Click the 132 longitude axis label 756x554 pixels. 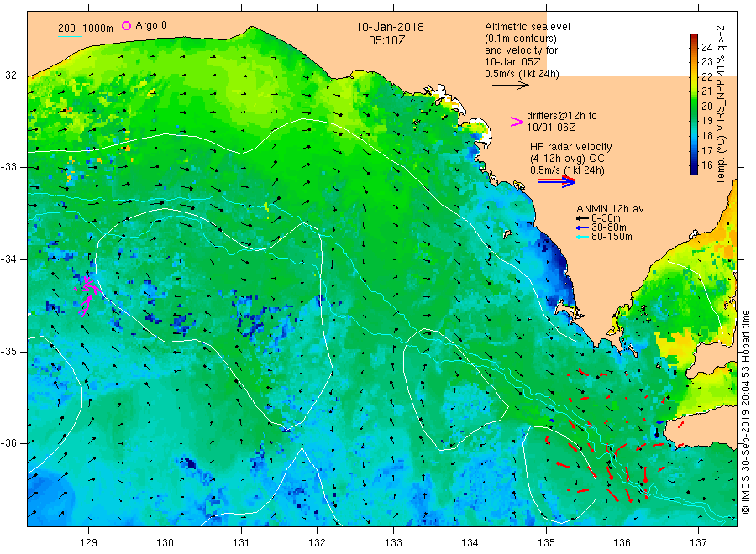pyautogui.click(x=318, y=543)
